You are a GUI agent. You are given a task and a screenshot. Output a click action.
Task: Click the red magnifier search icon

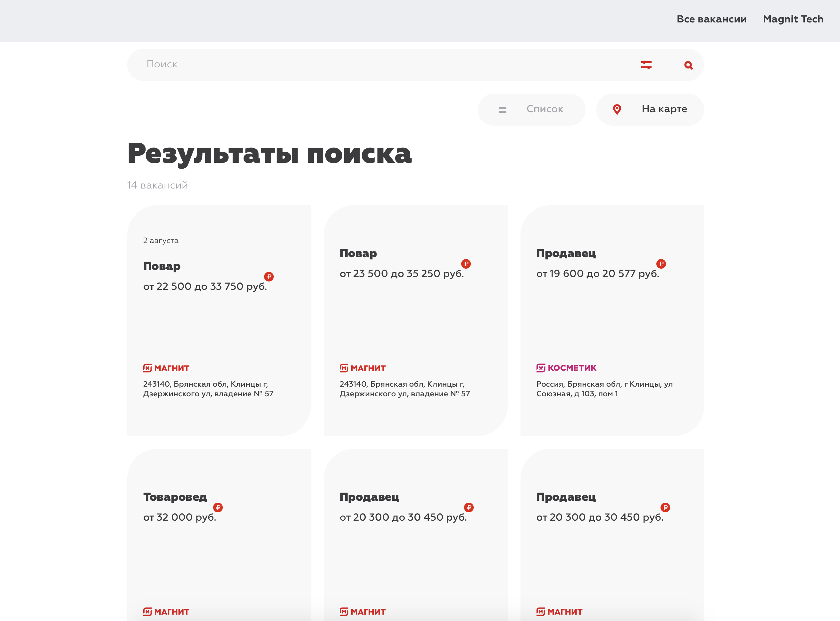[688, 65]
